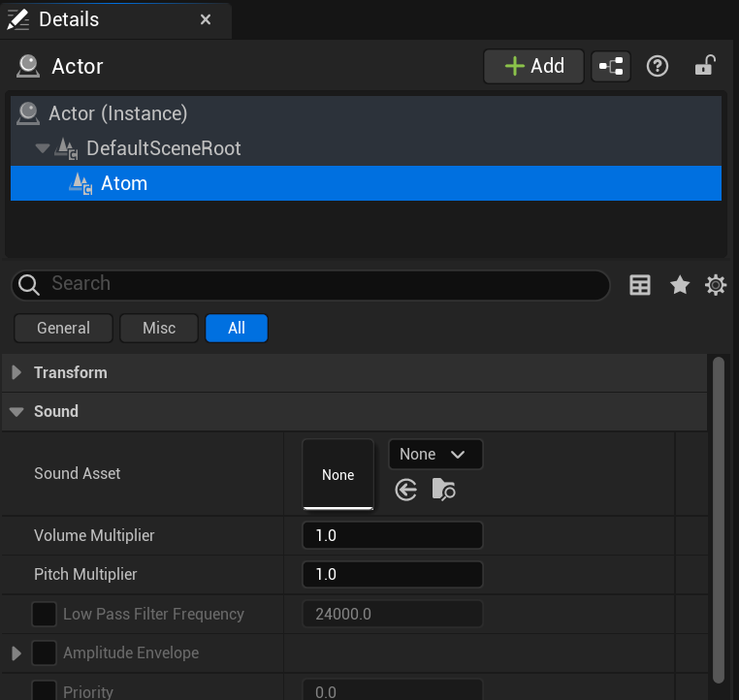Expand the Transform section
The width and height of the screenshot is (739, 700).
click(16, 372)
